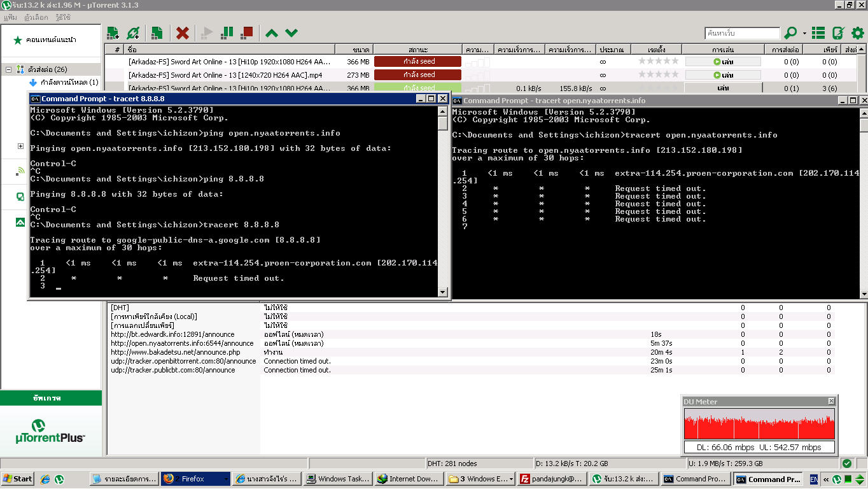This screenshot has height=489, width=868.
Task: Collapse the torrents tree node (26)
Action: 9,69
